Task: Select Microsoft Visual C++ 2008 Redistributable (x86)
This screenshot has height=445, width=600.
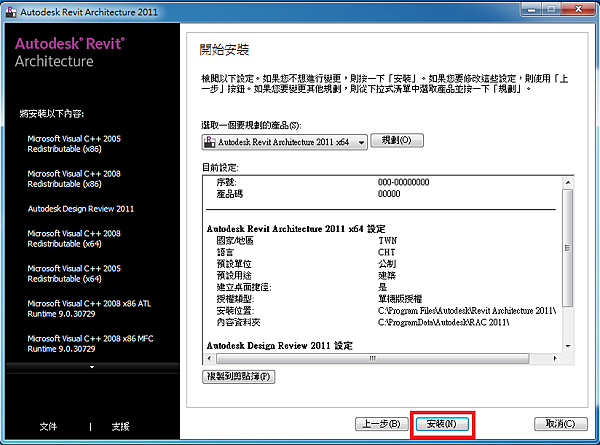Action: pos(74,179)
